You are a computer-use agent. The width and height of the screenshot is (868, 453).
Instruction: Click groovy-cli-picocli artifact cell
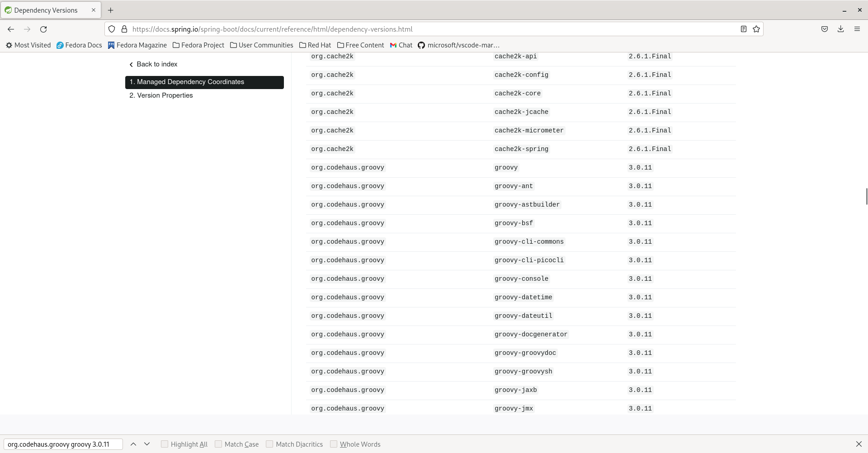tap(529, 260)
